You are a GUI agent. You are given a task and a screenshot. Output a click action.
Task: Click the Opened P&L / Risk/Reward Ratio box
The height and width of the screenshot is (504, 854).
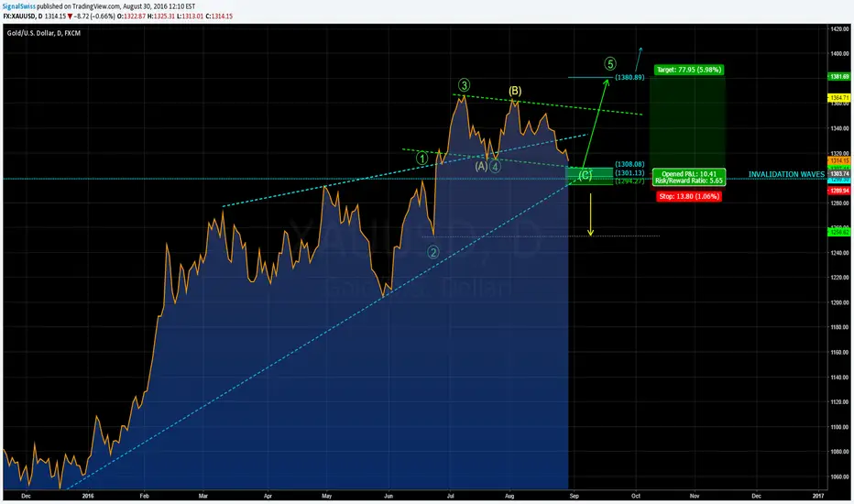pos(689,177)
